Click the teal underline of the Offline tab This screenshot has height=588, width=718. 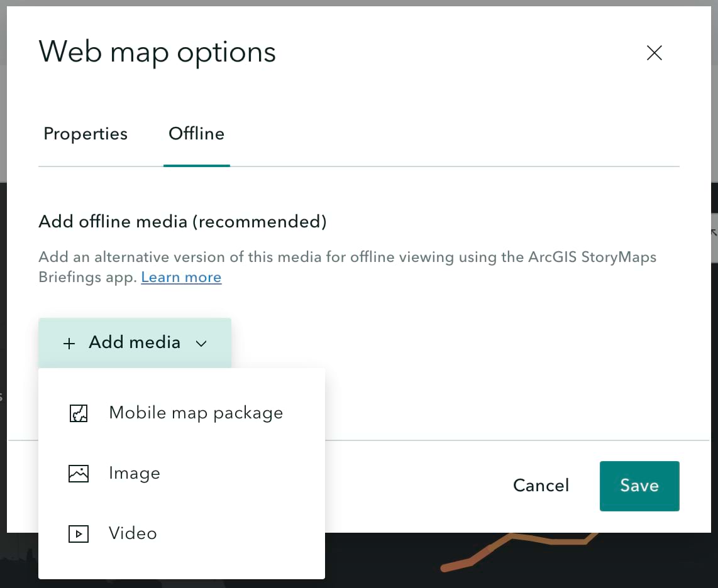[196, 166]
